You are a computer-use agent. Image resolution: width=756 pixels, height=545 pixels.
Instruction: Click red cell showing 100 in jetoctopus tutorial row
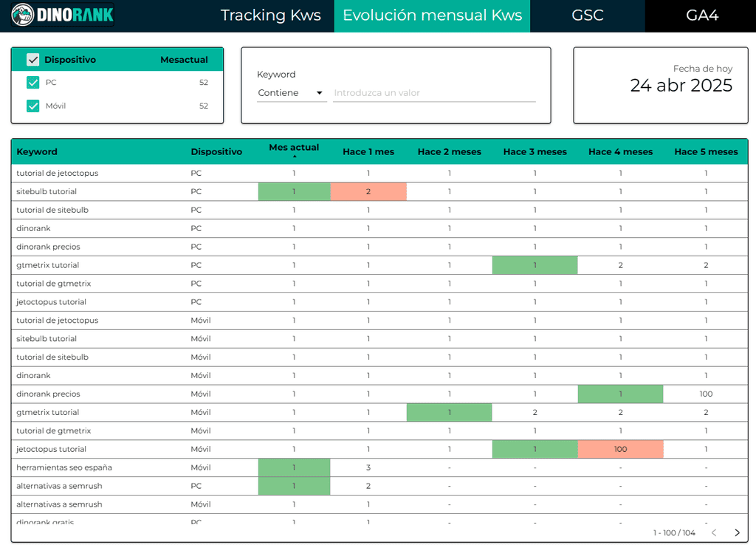620,449
